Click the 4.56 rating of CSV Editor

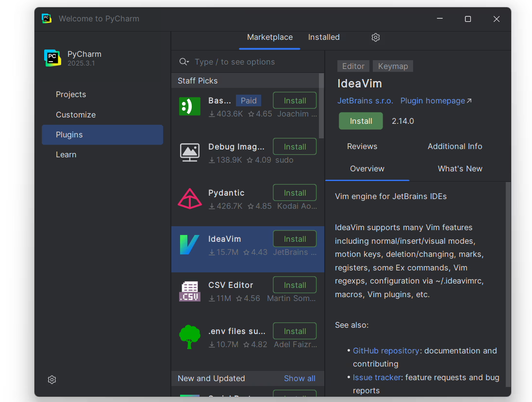point(248,299)
